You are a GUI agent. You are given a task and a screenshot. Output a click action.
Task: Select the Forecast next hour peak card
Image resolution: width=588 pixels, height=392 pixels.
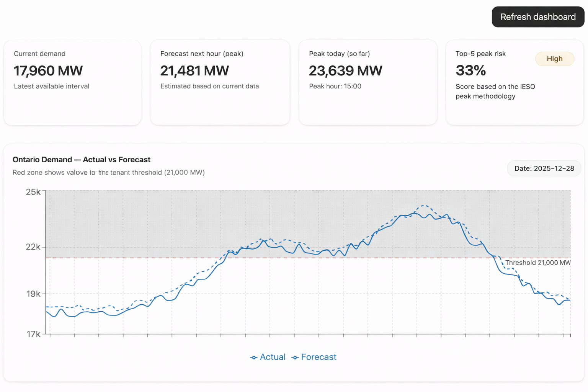coord(220,82)
